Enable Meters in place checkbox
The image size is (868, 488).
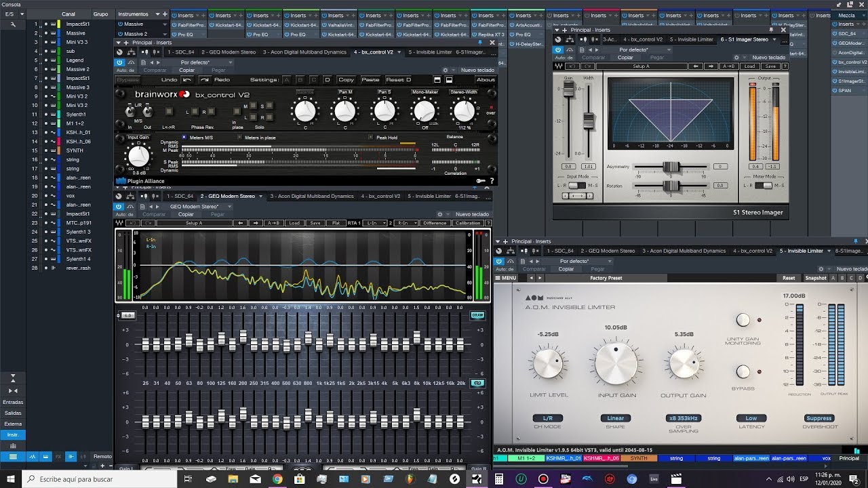click(x=240, y=138)
